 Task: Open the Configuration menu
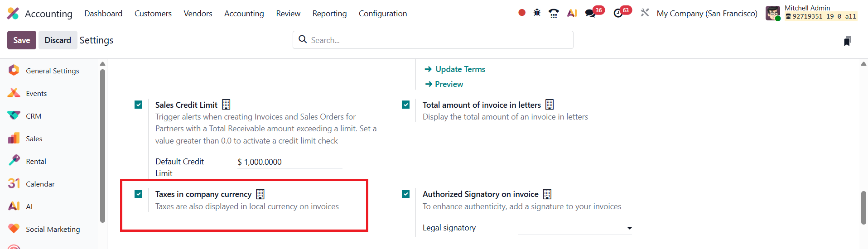click(383, 14)
